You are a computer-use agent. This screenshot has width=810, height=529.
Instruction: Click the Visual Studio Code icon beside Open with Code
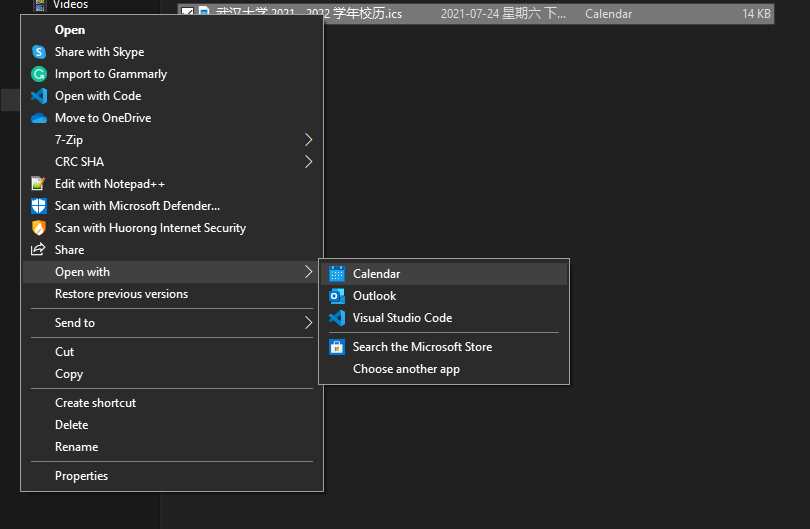[x=39, y=96]
